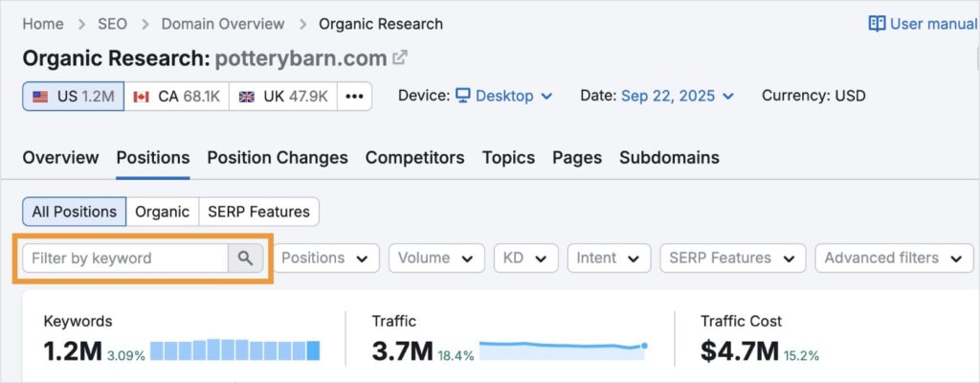980x383 pixels.
Task: Click the 3.09% keywords change
Action: [x=126, y=355]
